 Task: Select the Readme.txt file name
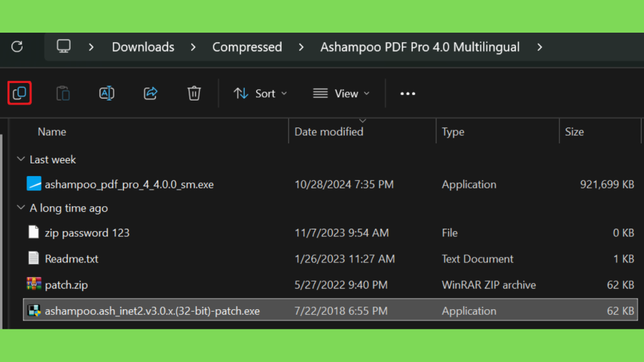tap(72, 258)
